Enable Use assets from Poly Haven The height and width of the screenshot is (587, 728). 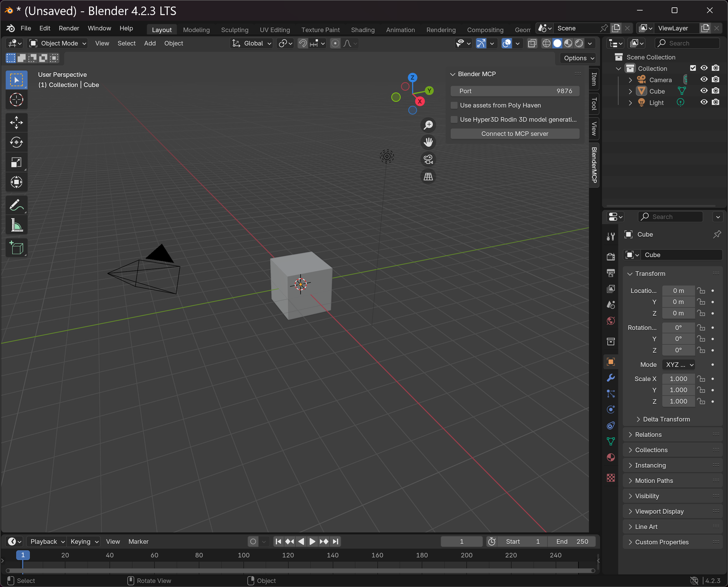pyautogui.click(x=454, y=105)
